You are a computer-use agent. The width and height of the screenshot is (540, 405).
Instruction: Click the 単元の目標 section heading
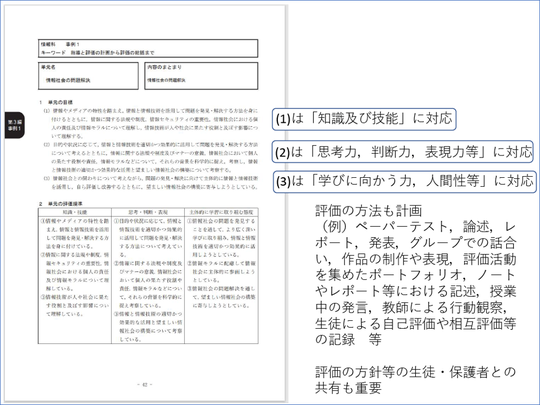(56, 102)
